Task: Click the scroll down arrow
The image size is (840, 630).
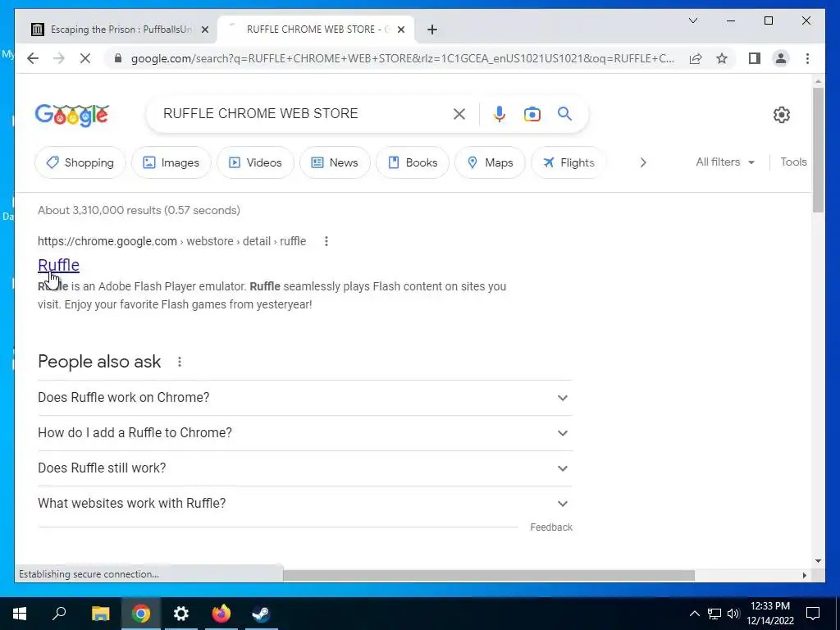Action: pos(818,561)
